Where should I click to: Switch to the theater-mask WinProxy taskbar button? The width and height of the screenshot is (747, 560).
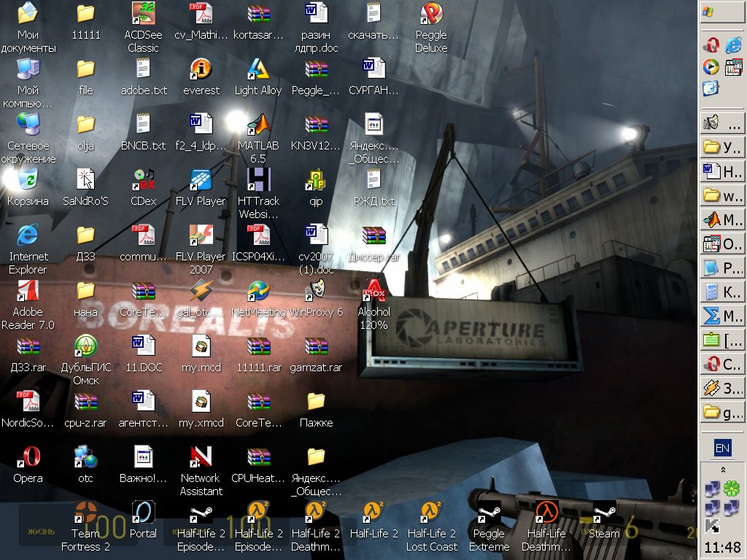coord(722,123)
